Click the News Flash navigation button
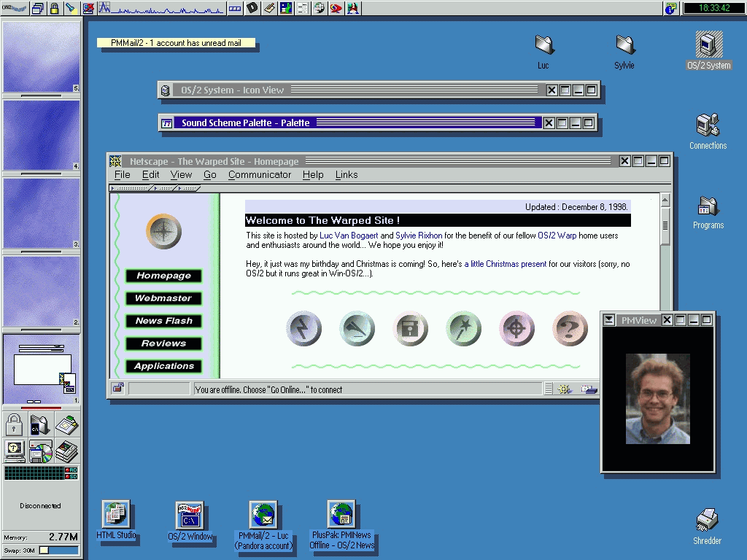Screen dimensions: 747x560 (x=163, y=321)
